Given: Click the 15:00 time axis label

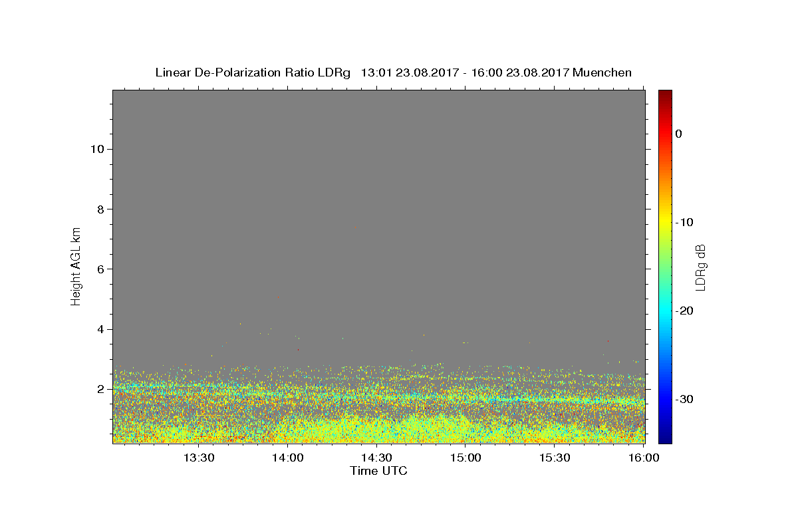Looking at the screenshot, I should [466, 458].
